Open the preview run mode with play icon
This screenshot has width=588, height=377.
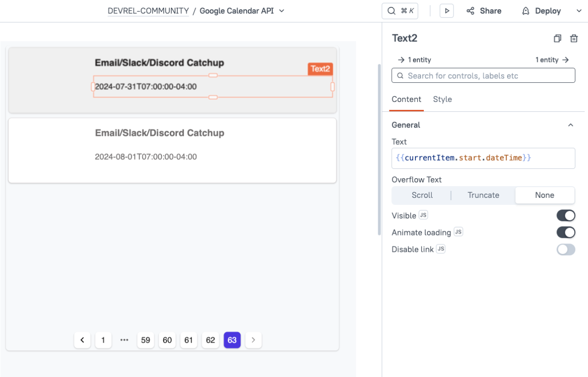446,10
